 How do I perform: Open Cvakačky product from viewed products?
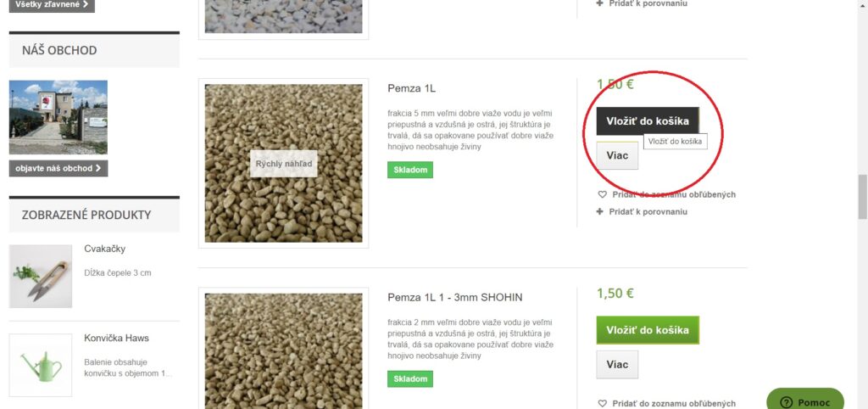point(104,249)
